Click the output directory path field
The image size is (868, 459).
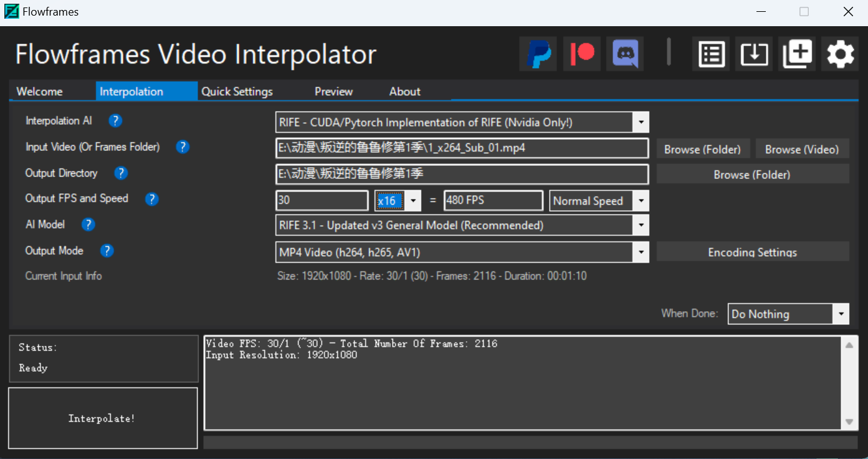click(462, 174)
